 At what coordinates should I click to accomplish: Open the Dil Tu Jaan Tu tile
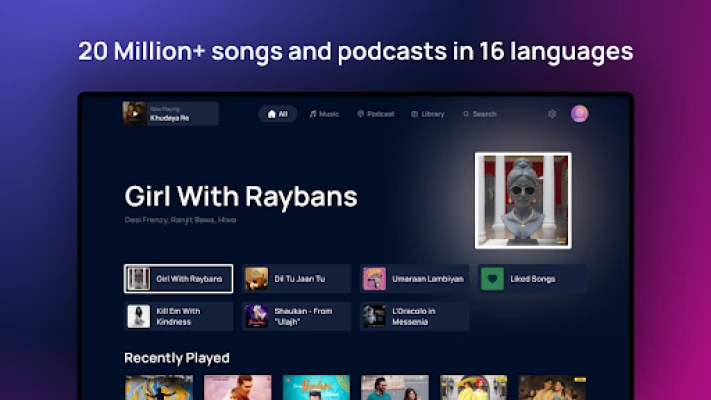point(296,279)
